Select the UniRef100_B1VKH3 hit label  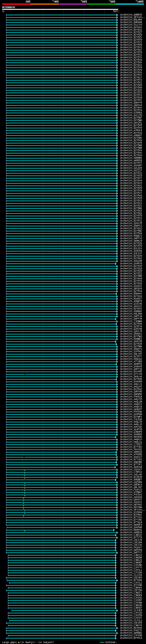131,628
